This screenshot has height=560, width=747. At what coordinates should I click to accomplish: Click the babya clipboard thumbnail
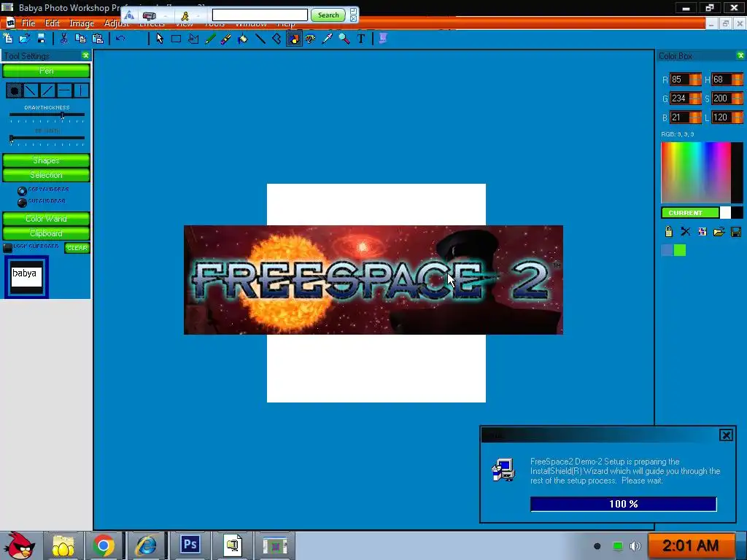pos(27,277)
